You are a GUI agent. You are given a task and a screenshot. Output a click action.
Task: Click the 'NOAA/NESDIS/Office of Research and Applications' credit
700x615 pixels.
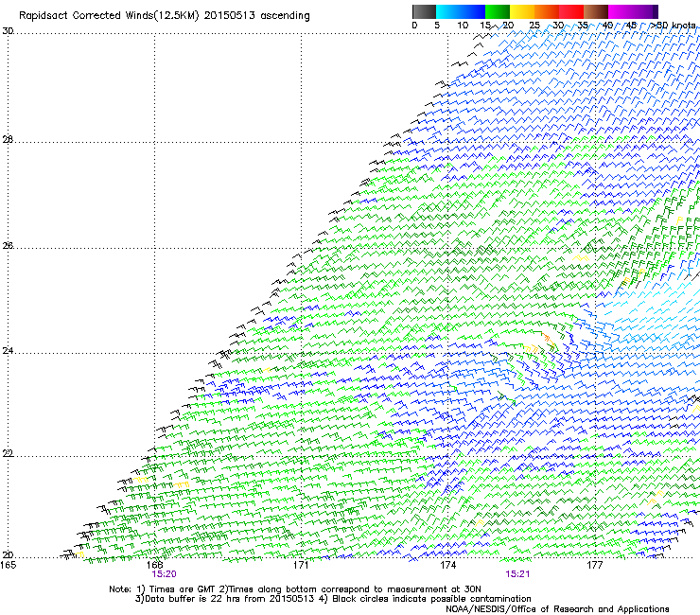[557, 608]
